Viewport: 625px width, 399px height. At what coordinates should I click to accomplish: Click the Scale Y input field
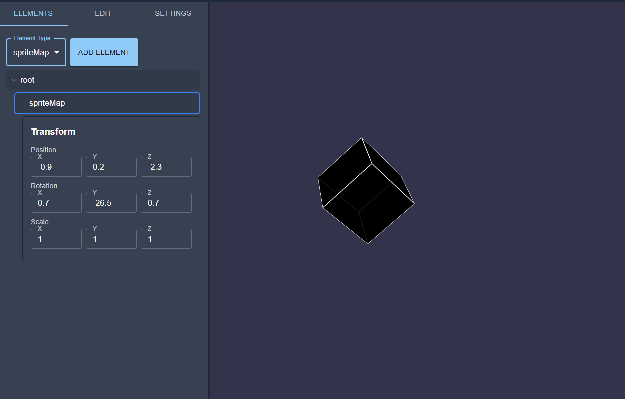click(111, 239)
